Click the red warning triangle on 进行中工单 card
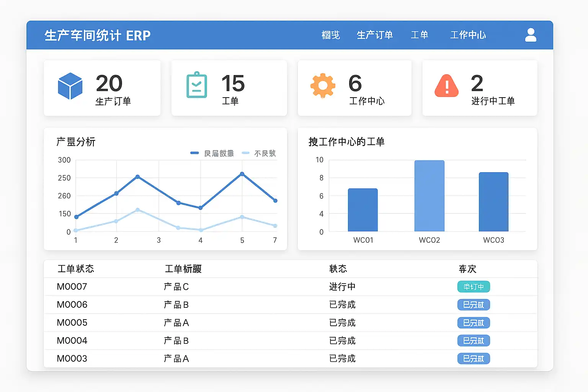Viewport: 588px width, 392px height. point(446,86)
